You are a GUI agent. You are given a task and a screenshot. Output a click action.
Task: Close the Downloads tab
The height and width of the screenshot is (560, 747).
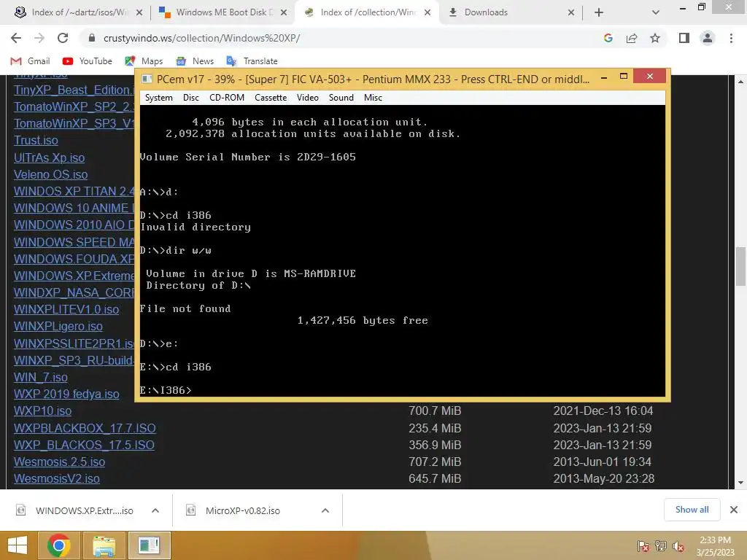click(x=570, y=12)
